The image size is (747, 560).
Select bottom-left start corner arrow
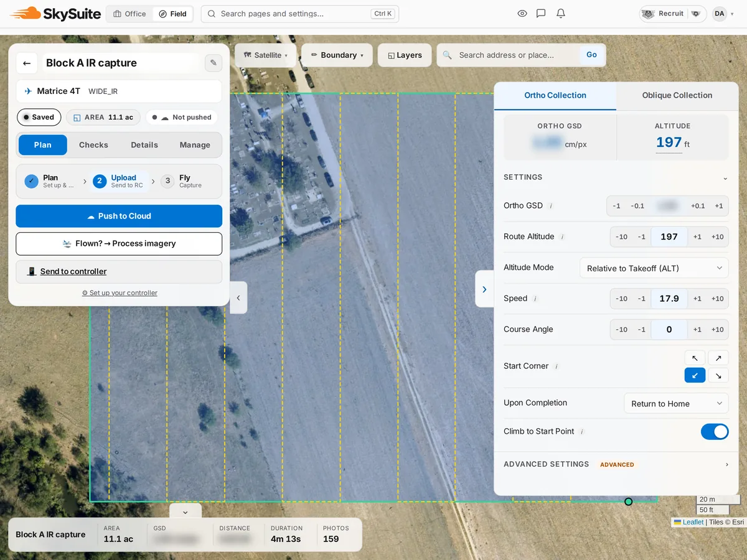click(x=695, y=375)
